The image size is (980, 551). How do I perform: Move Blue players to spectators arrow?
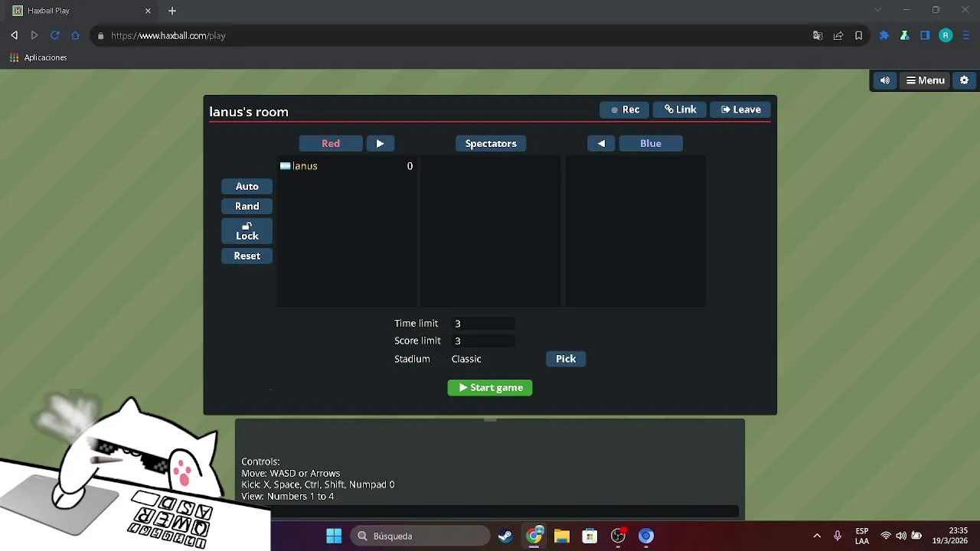coord(601,143)
